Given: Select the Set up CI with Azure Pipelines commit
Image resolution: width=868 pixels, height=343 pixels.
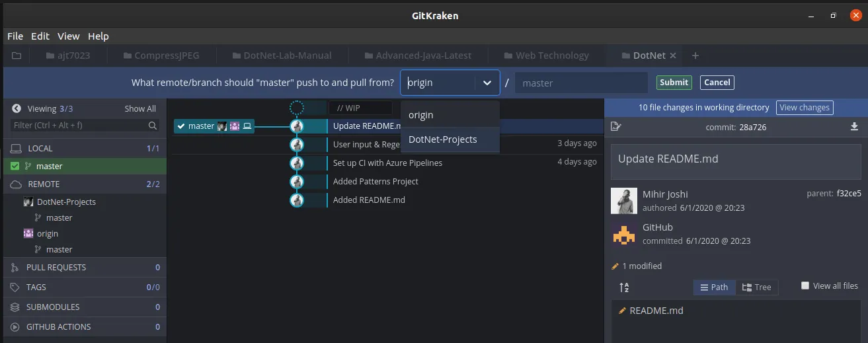Looking at the screenshot, I should point(387,163).
